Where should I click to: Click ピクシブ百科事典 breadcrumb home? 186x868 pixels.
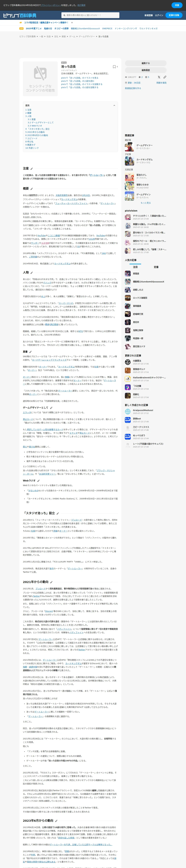point(27,36)
